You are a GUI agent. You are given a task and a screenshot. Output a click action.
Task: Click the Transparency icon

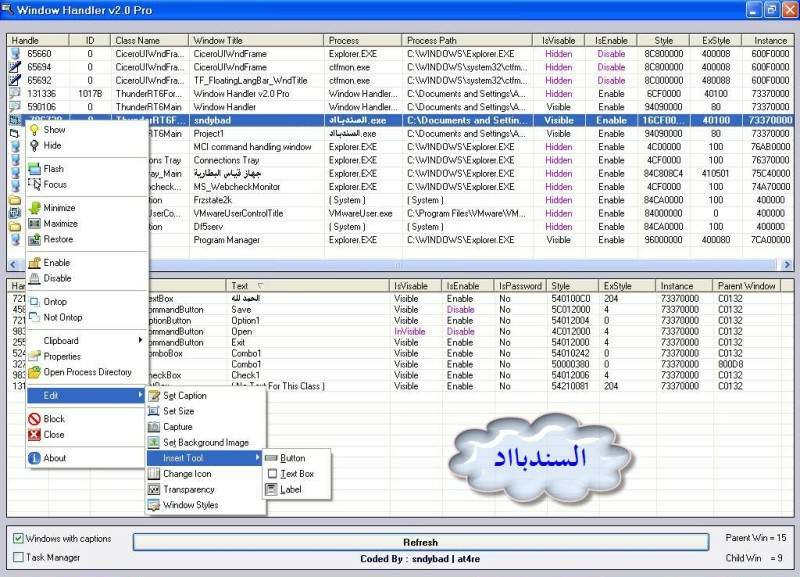tap(154, 490)
